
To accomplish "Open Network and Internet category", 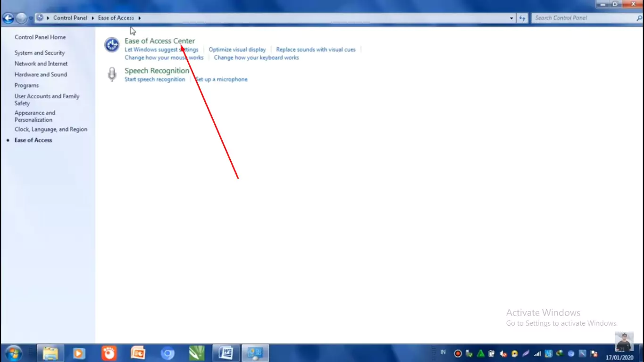I will tap(41, 64).
